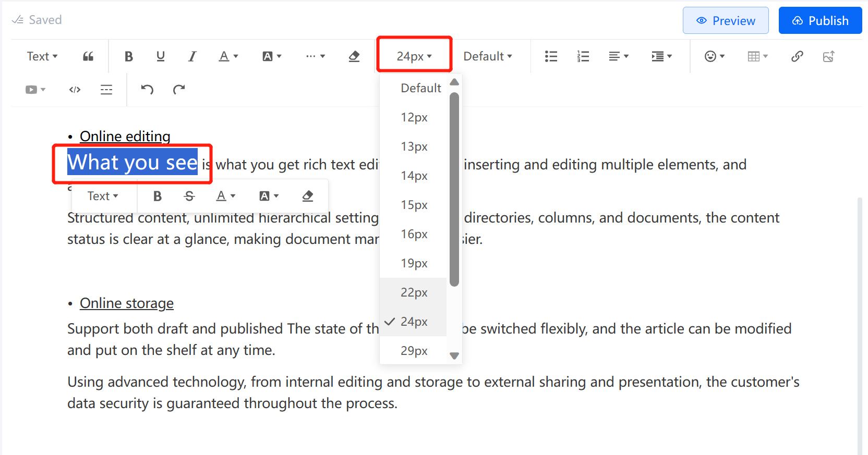The image size is (868, 455).
Task: Insert a divider line
Action: (106, 90)
